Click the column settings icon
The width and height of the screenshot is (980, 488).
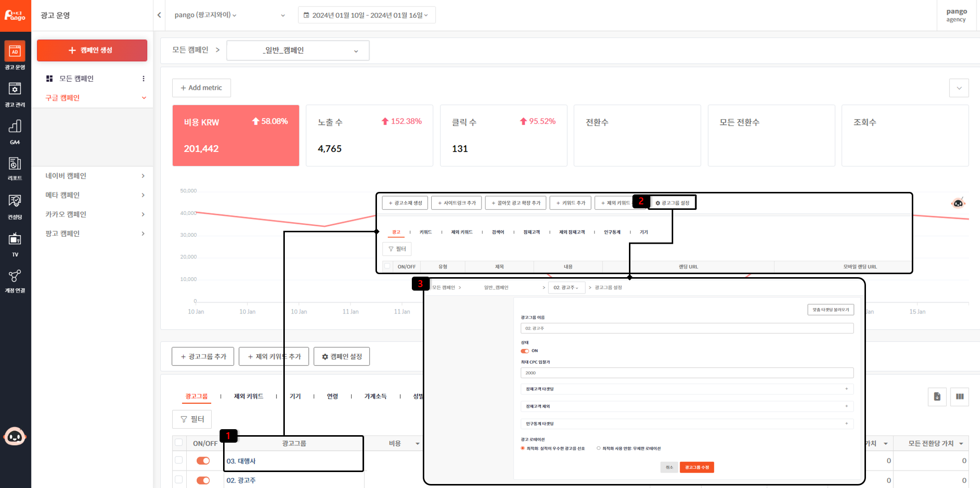pos(960,396)
